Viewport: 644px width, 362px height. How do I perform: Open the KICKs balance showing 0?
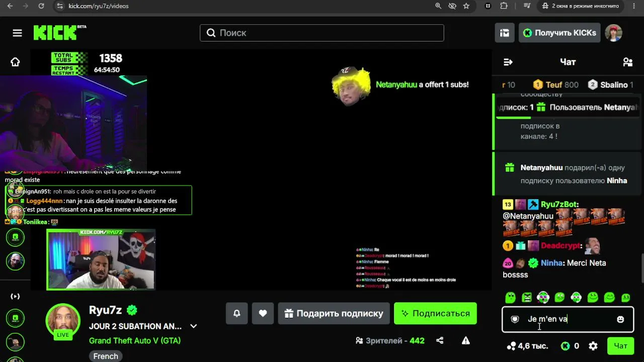570,346
